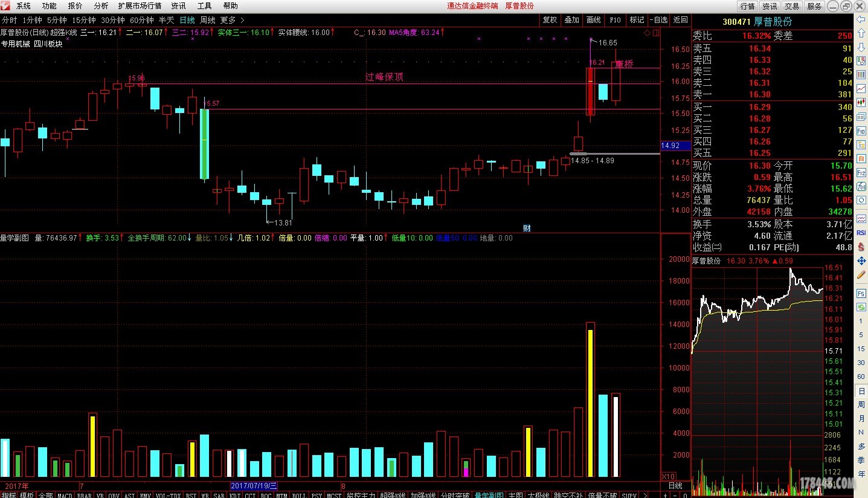Select the 太极线 indicator tab
Image resolution: width=868 pixels, height=498 pixels.
click(x=538, y=496)
